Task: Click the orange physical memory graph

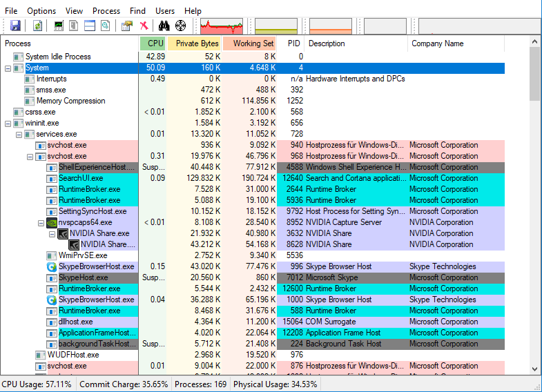Action: [x=331, y=26]
